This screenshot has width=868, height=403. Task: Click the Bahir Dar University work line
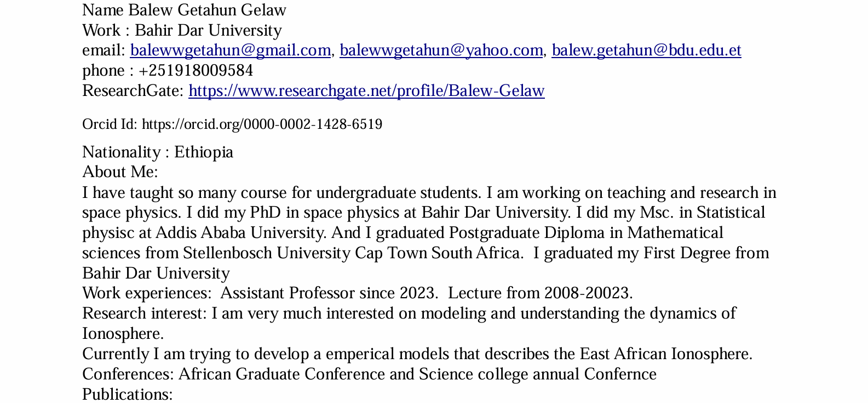coord(208,31)
